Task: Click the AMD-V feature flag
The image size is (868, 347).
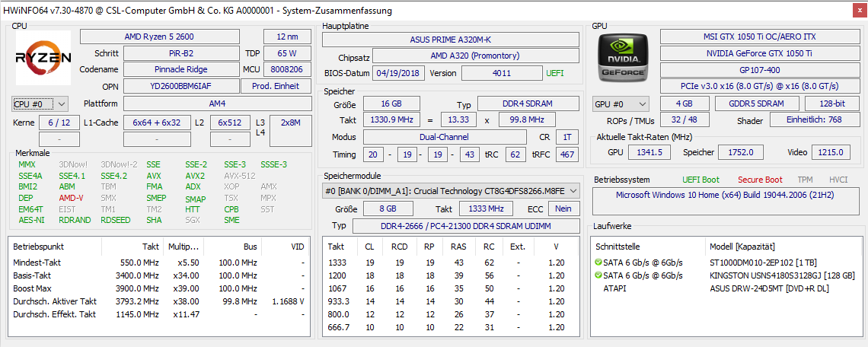Action: click(x=71, y=198)
